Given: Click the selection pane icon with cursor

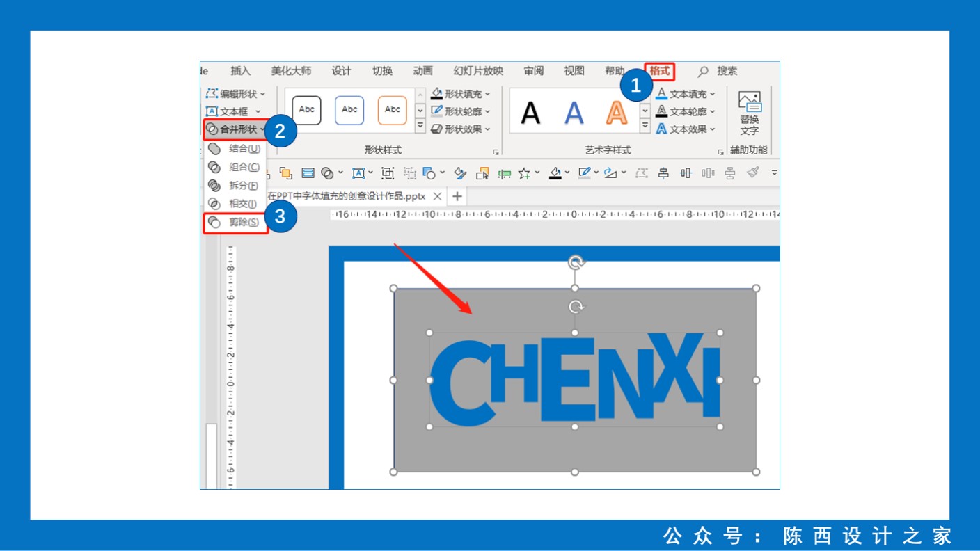Looking at the screenshot, I should click(x=482, y=173).
